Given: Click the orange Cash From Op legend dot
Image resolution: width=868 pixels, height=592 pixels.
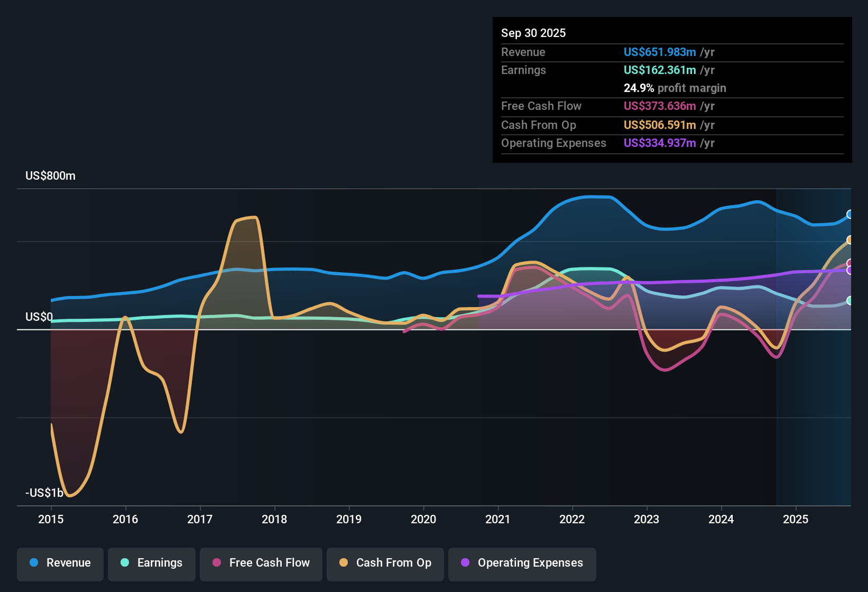Looking at the screenshot, I should coord(344,563).
